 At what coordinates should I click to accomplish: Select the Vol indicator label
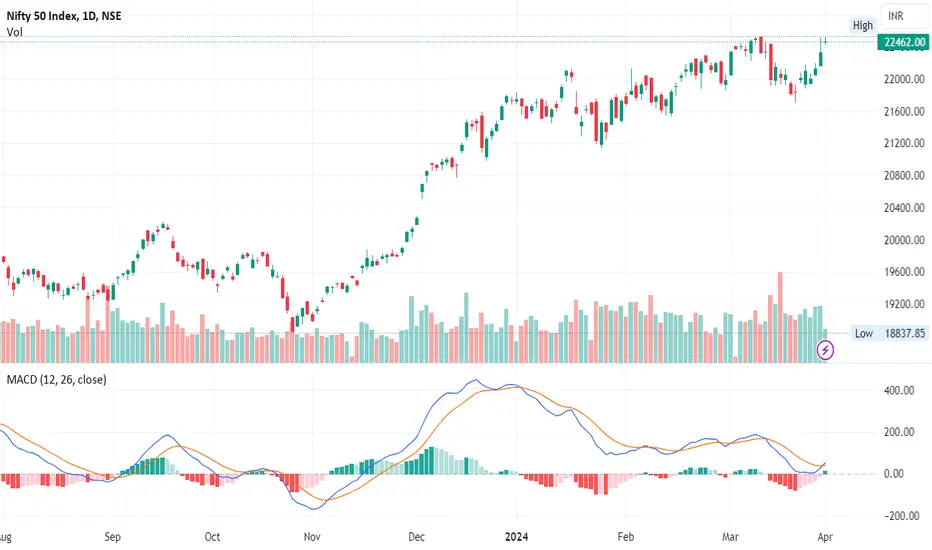click(x=15, y=32)
